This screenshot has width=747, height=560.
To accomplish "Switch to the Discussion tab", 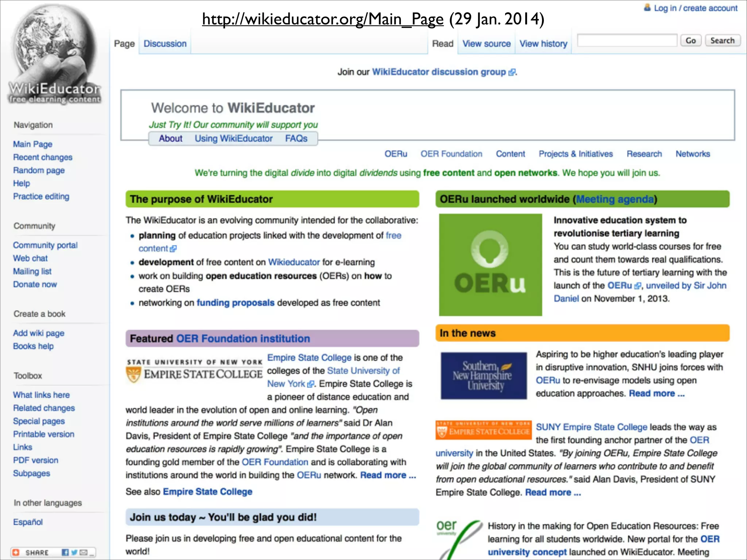I will tap(165, 43).
